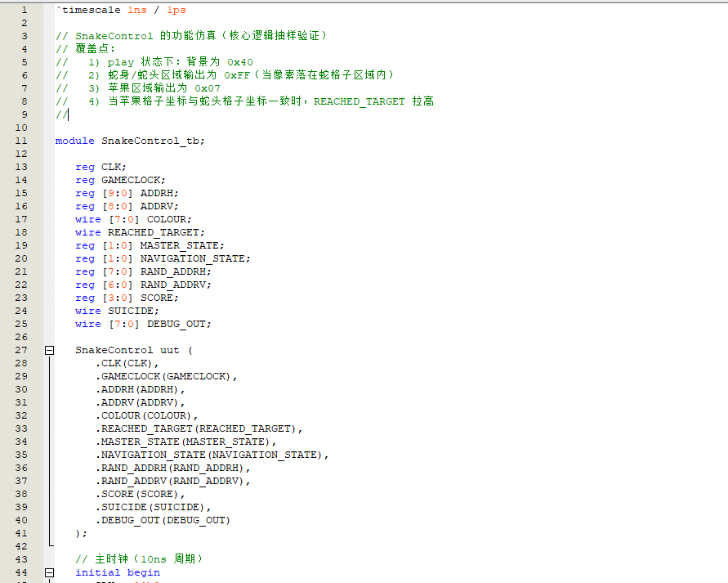Click line number 11 in the gutter

tap(21, 141)
